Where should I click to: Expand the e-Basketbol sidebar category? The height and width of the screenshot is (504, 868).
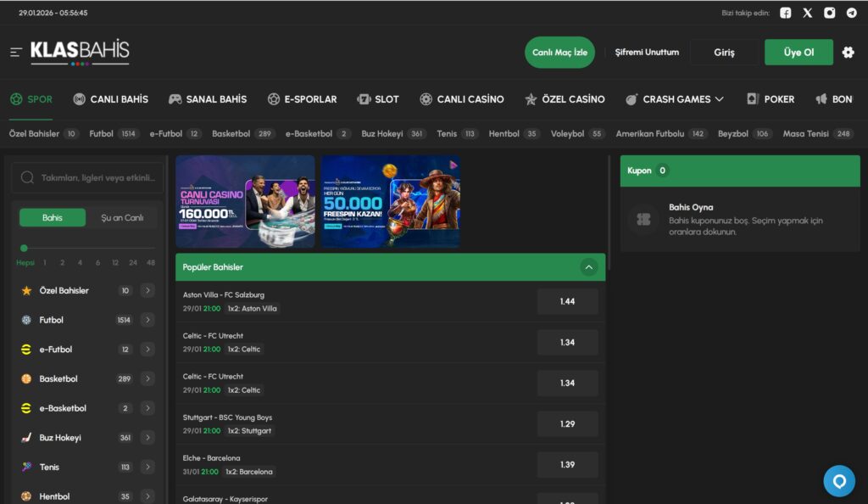click(x=147, y=408)
